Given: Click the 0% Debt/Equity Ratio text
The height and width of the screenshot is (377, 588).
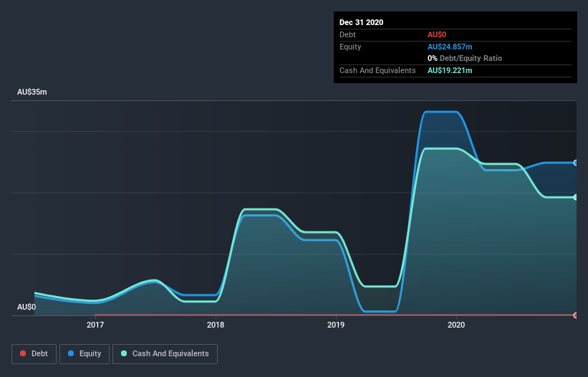Looking at the screenshot, I should 465,58.
